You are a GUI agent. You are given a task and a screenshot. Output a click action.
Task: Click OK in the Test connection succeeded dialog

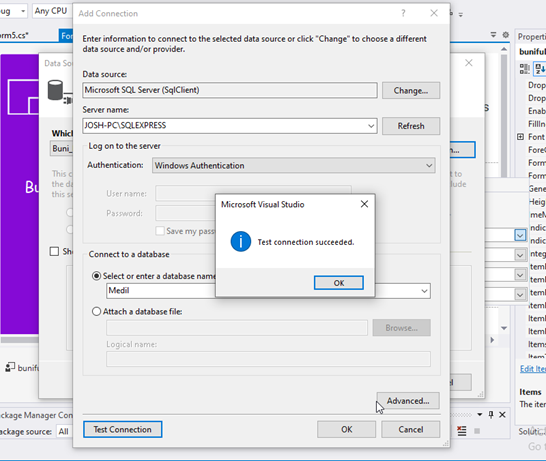click(339, 283)
